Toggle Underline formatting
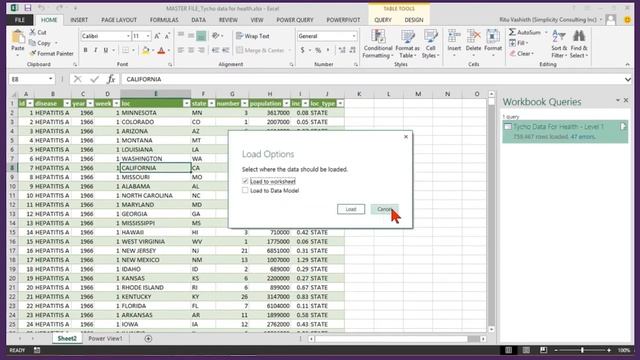 (x=106, y=50)
